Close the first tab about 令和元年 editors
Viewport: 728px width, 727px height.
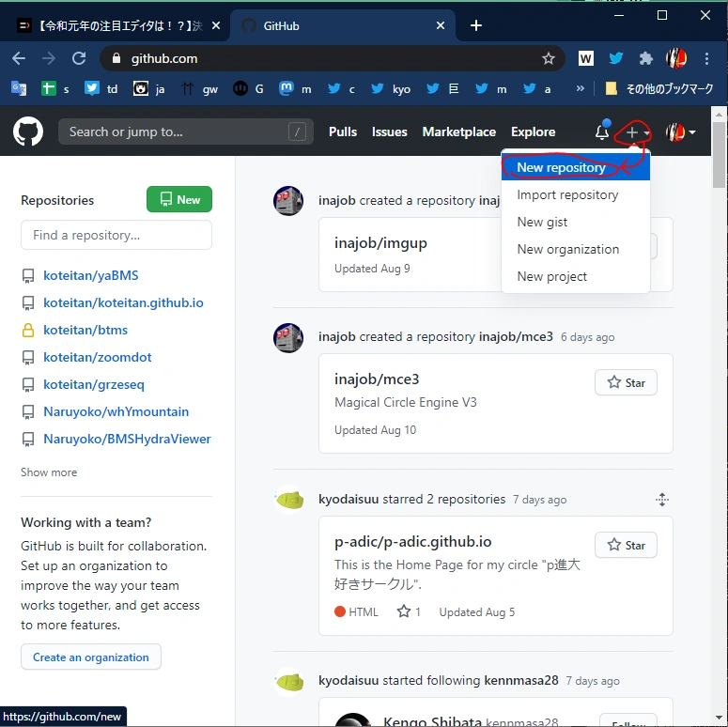tap(216, 25)
